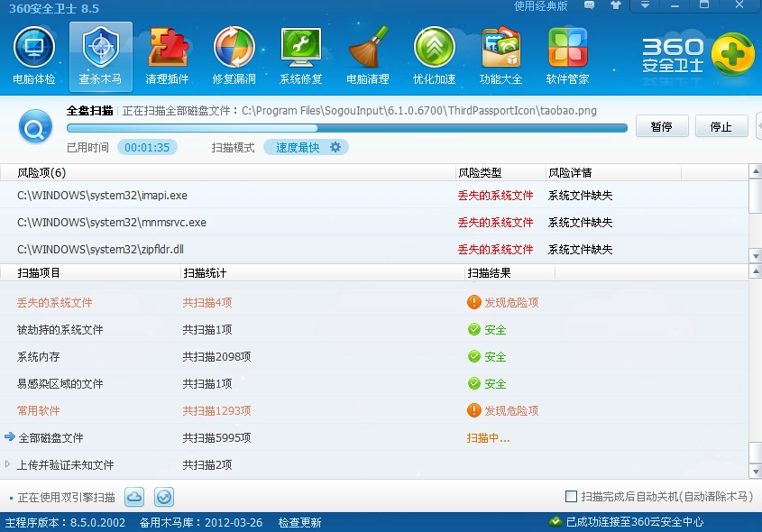Image resolution: width=762 pixels, height=532 pixels.
Task: Click the magnifier scan icon
Action: (35, 127)
